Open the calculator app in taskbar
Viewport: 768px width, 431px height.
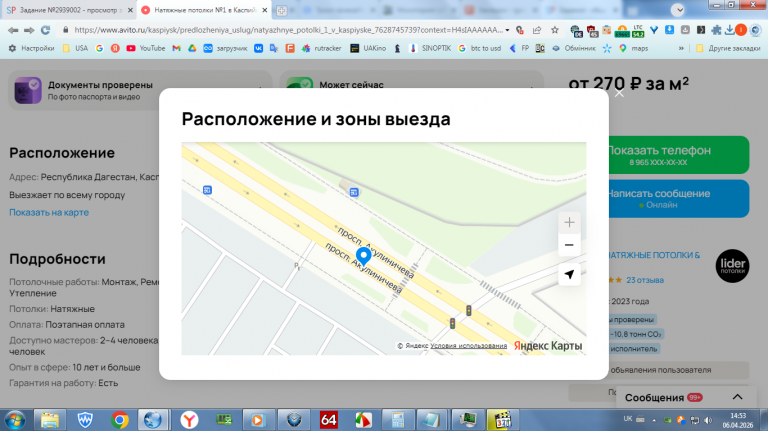[398, 420]
